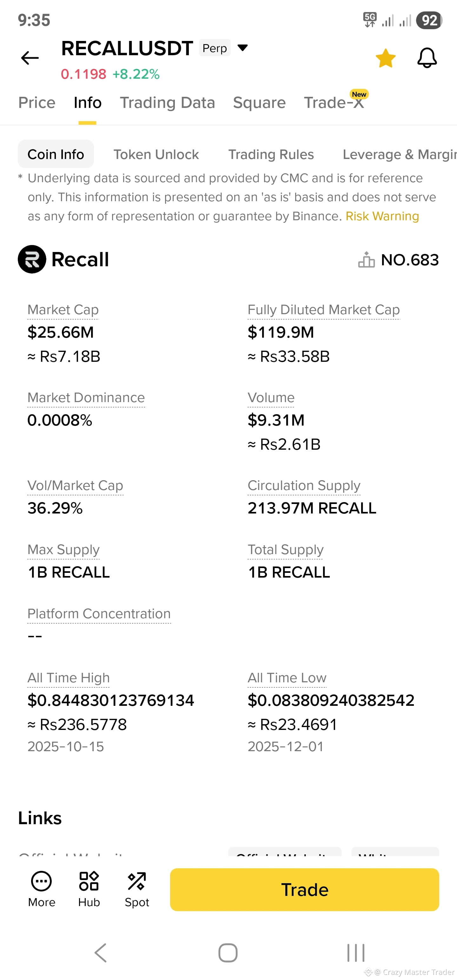Switch to the Price tab

click(37, 103)
